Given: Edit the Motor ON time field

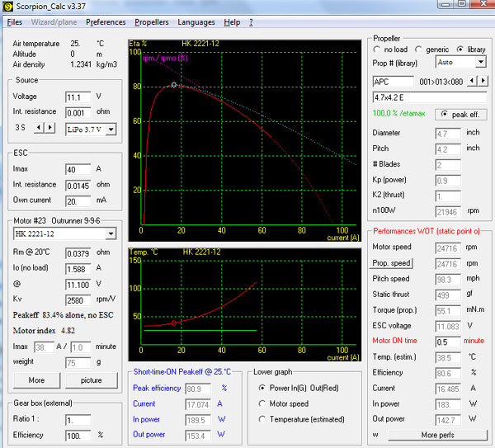Looking at the screenshot, I should tap(448, 342).
